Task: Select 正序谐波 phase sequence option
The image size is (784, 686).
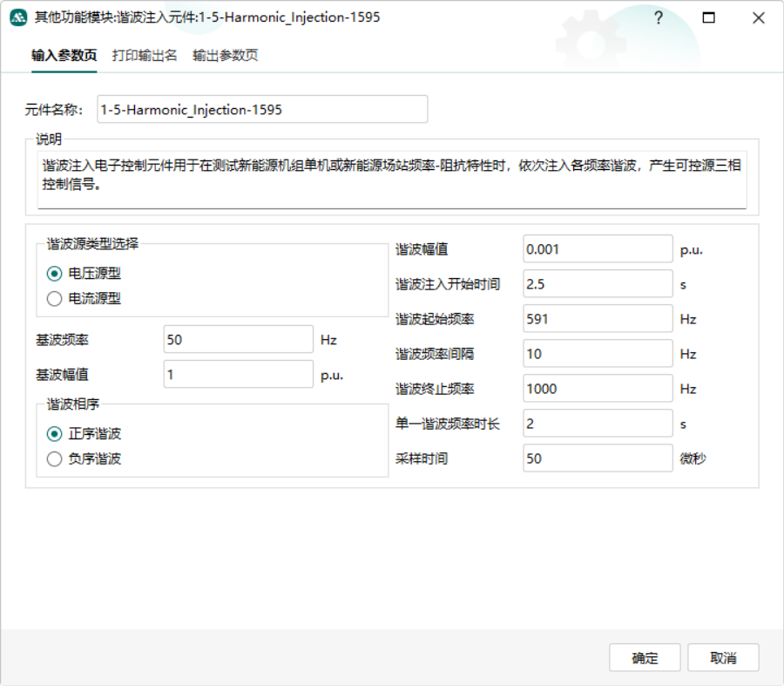Action: tap(56, 433)
